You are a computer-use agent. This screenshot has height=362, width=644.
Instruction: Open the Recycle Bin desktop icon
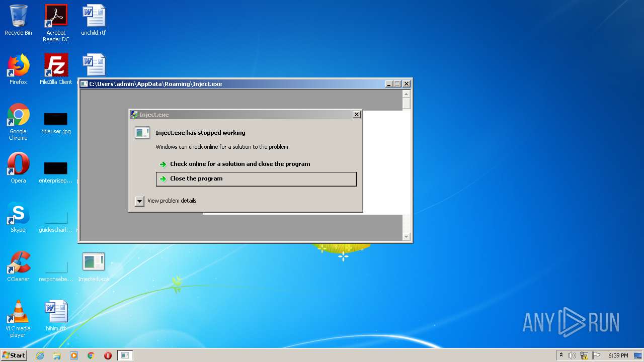click(18, 21)
